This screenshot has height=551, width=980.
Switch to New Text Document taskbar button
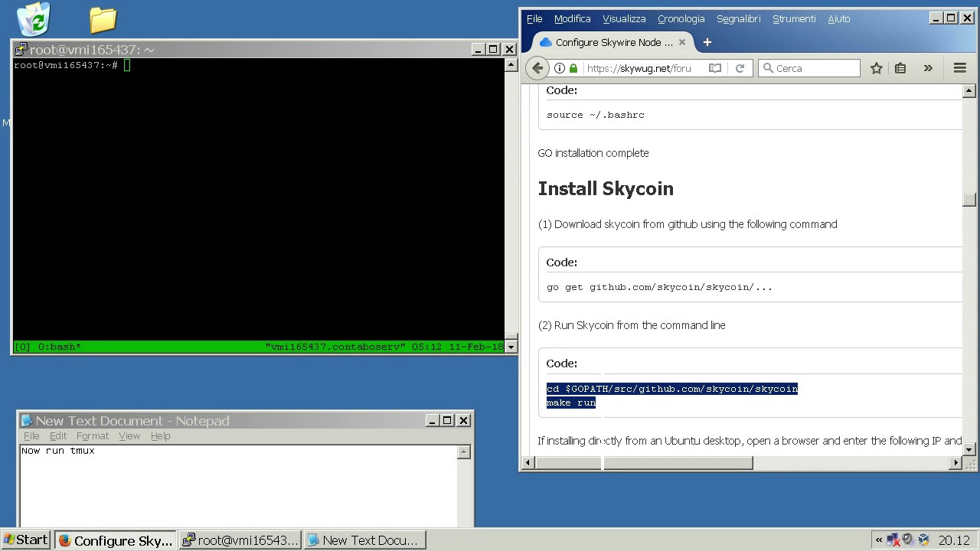364,540
